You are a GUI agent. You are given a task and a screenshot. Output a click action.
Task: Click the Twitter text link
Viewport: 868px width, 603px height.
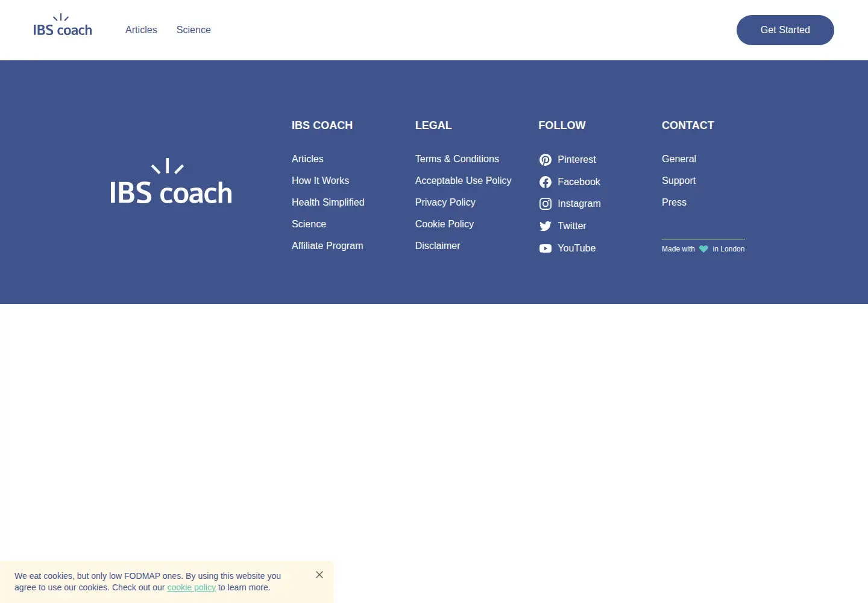[572, 226]
